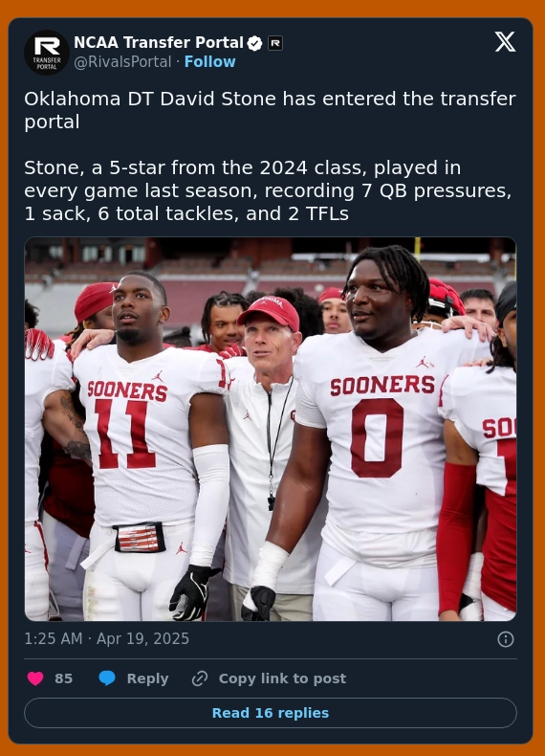Click the blue reply bubble icon

click(107, 678)
